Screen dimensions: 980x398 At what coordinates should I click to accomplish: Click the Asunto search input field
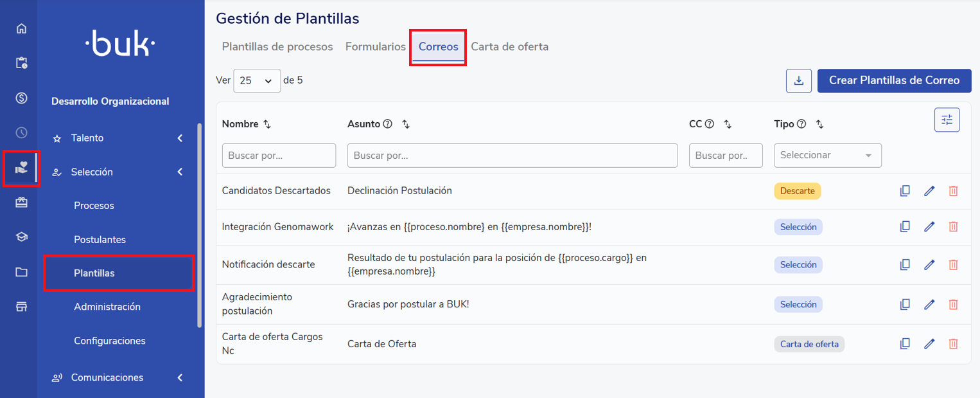512,155
